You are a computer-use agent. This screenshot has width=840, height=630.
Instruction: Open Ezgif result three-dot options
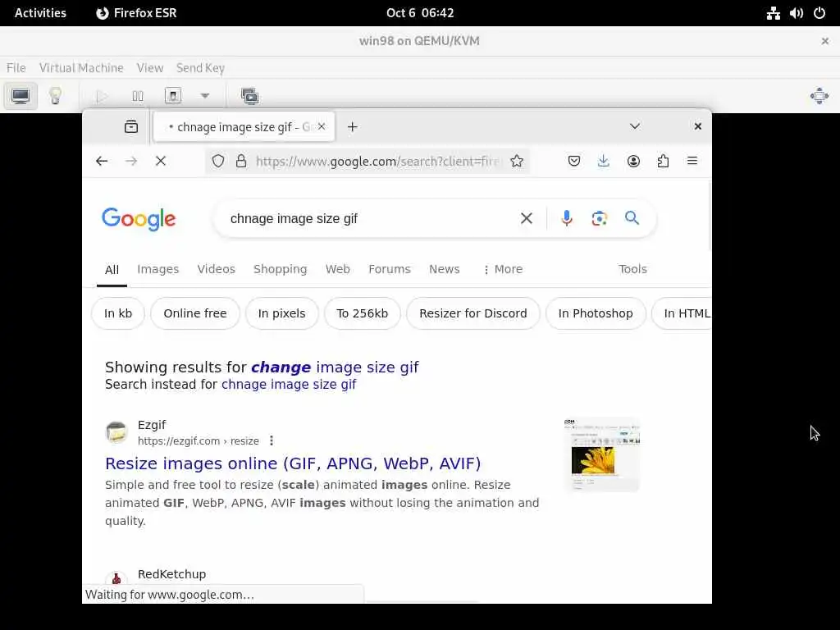tap(272, 441)
